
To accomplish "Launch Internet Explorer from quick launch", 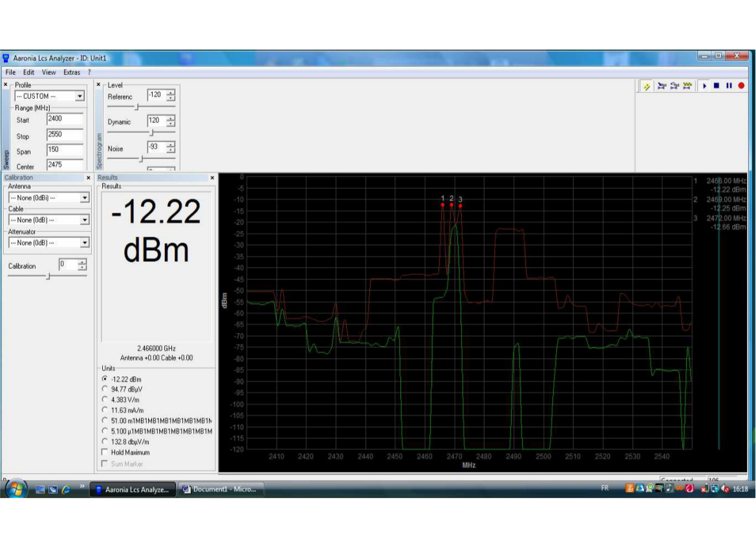I will (66, 489).
